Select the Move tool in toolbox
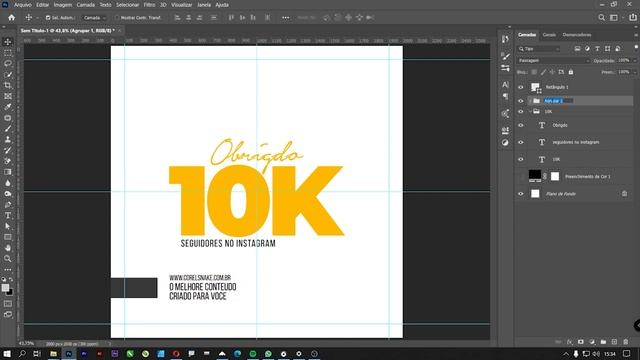 coord(8,42)
